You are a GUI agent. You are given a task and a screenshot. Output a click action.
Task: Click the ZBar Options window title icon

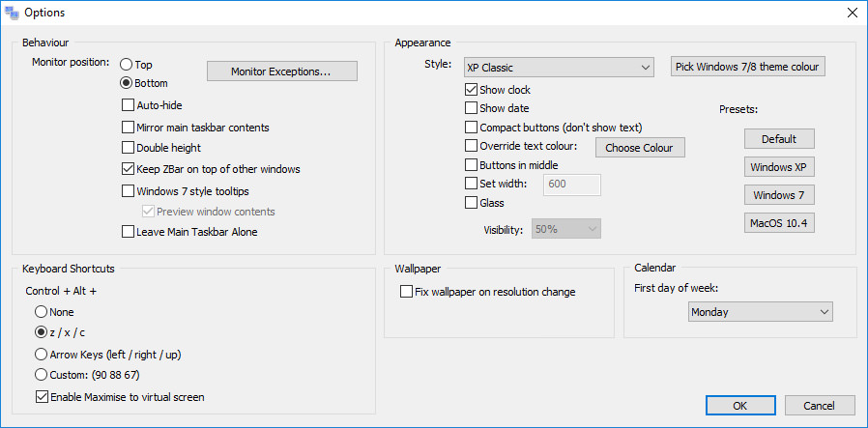tap(12, 13)
